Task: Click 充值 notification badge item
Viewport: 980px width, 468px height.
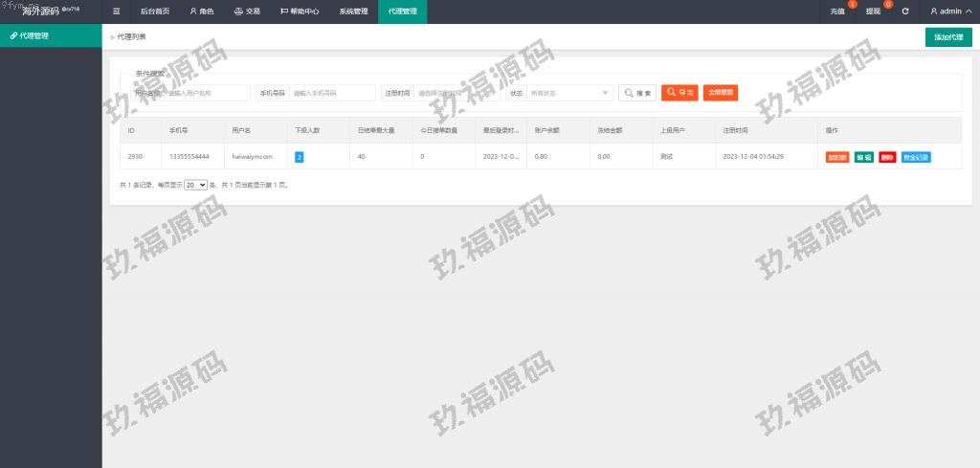Action: point(838,11)
